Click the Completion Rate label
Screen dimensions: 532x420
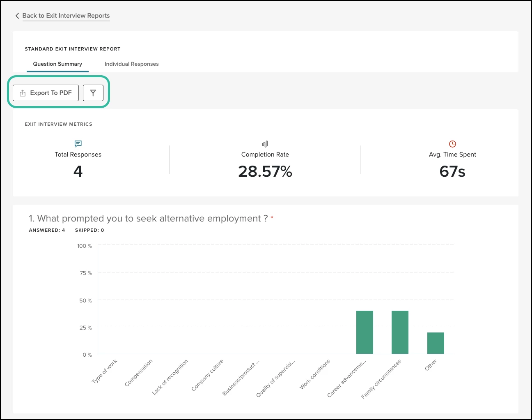(x=265, y=155)
